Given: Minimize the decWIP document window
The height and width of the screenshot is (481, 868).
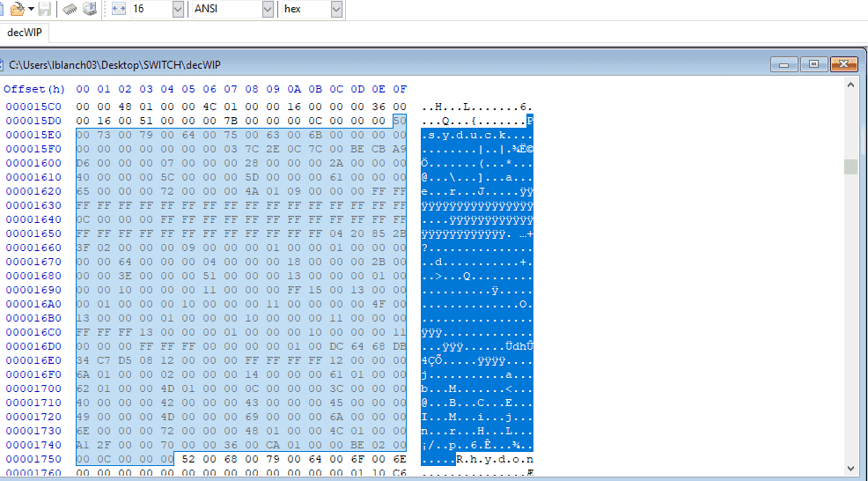Looking at the screenshot, I should [783, 65].
